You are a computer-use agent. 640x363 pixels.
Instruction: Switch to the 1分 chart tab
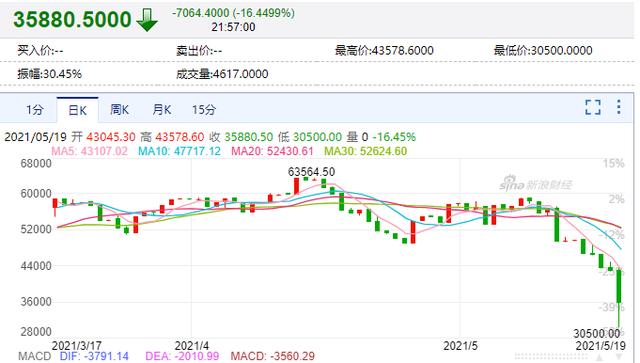(x=35, y=110)
